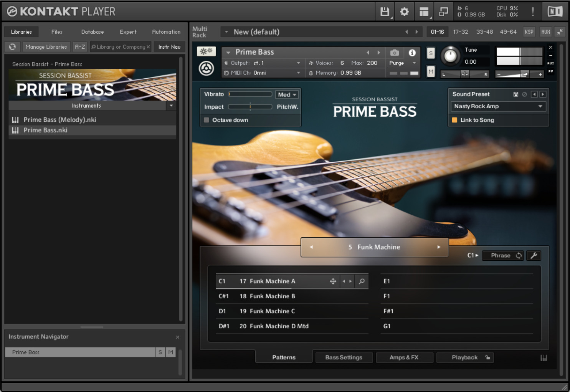Click the Native Instruments logo
Image resolution: width=570 pixels, height=392 pixels.
click(555, 12)
